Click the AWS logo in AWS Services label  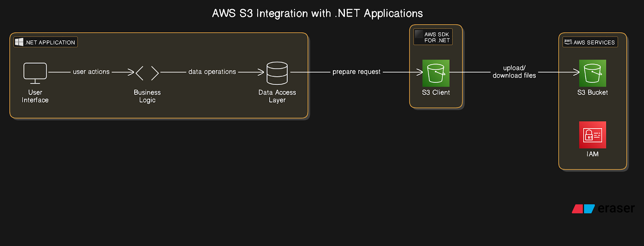568,42
